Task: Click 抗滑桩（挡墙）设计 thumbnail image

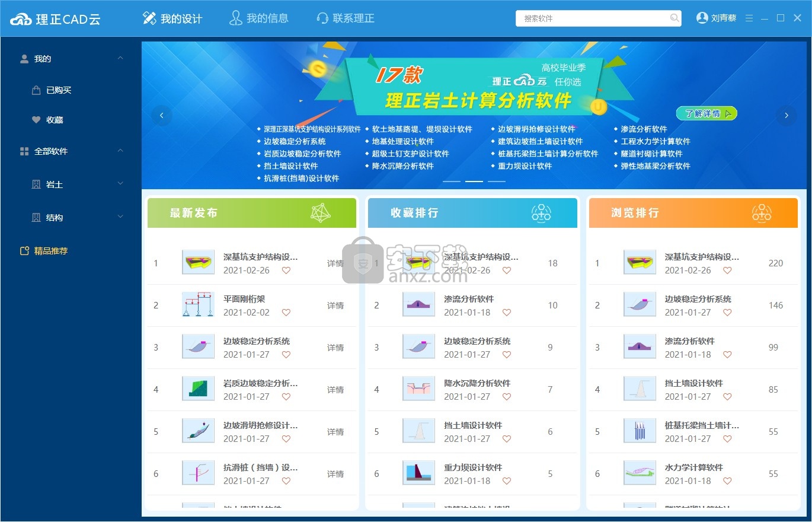Action: (198, 473)
